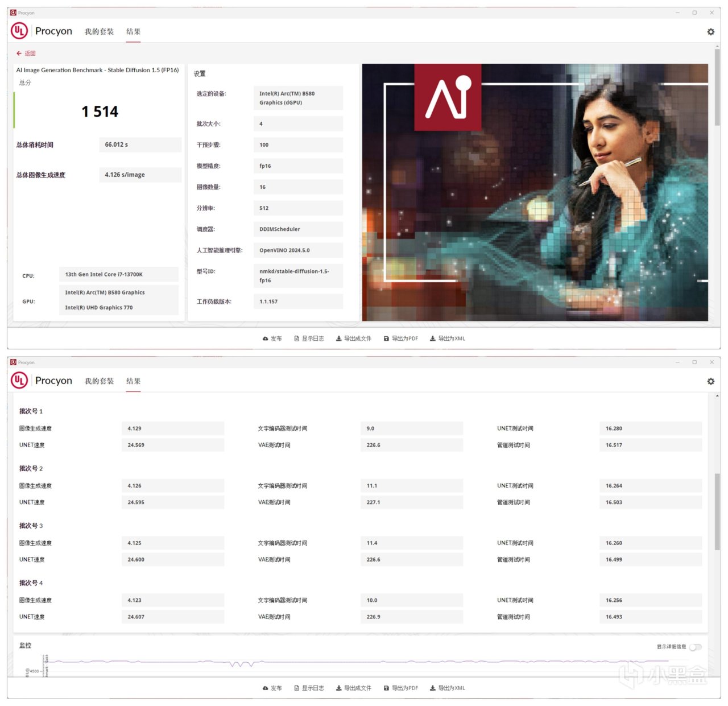Screen dimensions: 728x706
Task: Select batch 1 图像生成速度 value 4.129
Action: coord(173,428)
